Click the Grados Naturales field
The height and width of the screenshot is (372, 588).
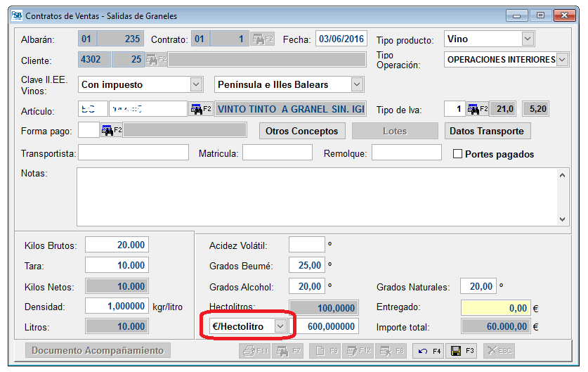click(x=478, y=286)
